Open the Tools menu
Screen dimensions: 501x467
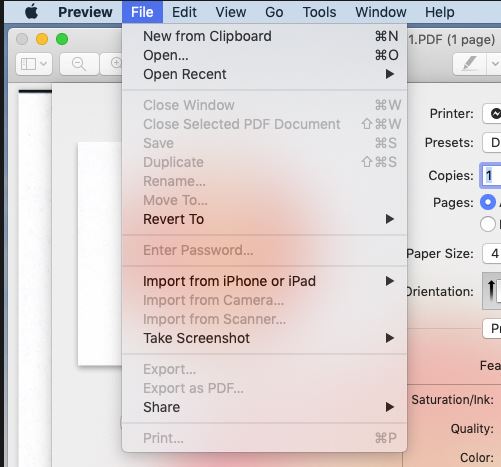pyautogui.click(x=319, y=12)
